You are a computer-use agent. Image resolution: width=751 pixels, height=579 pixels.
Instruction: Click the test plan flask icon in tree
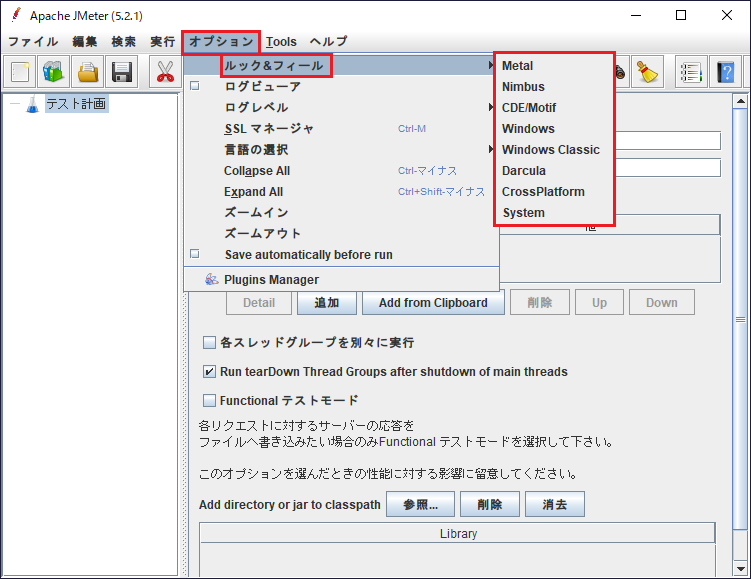coord(33,104)
